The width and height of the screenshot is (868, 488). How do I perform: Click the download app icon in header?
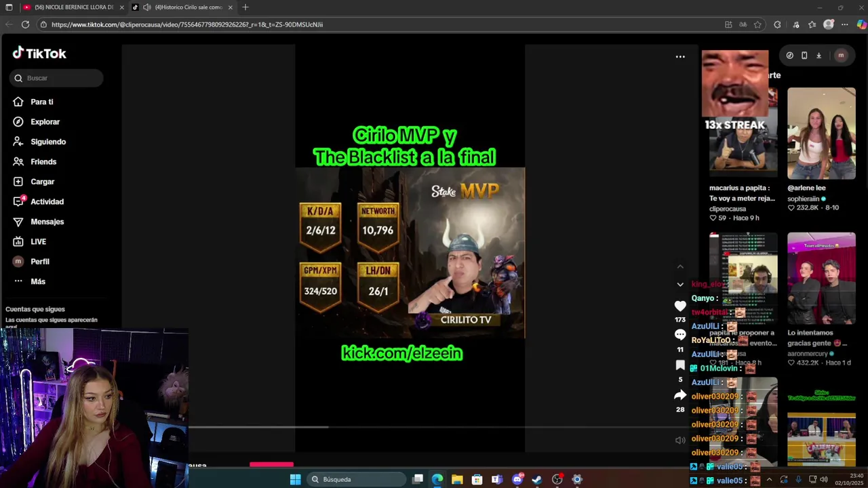(x=818, y=56)
